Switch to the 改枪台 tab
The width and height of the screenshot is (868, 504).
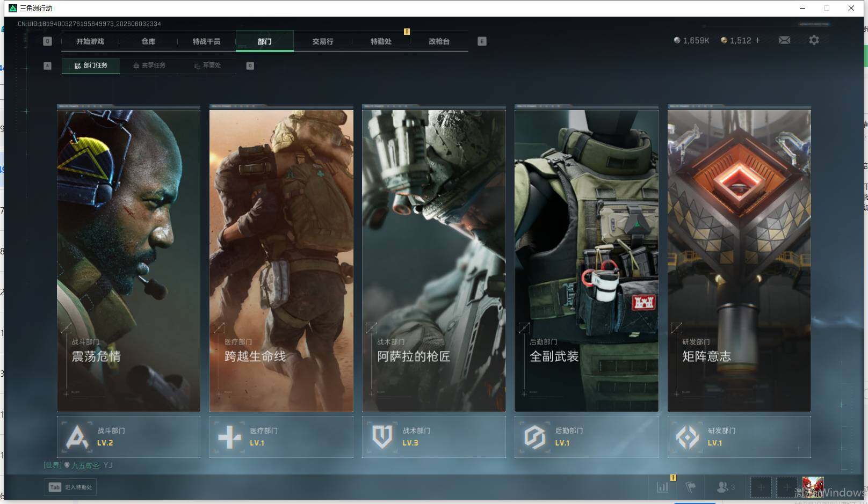pos(439,41)
